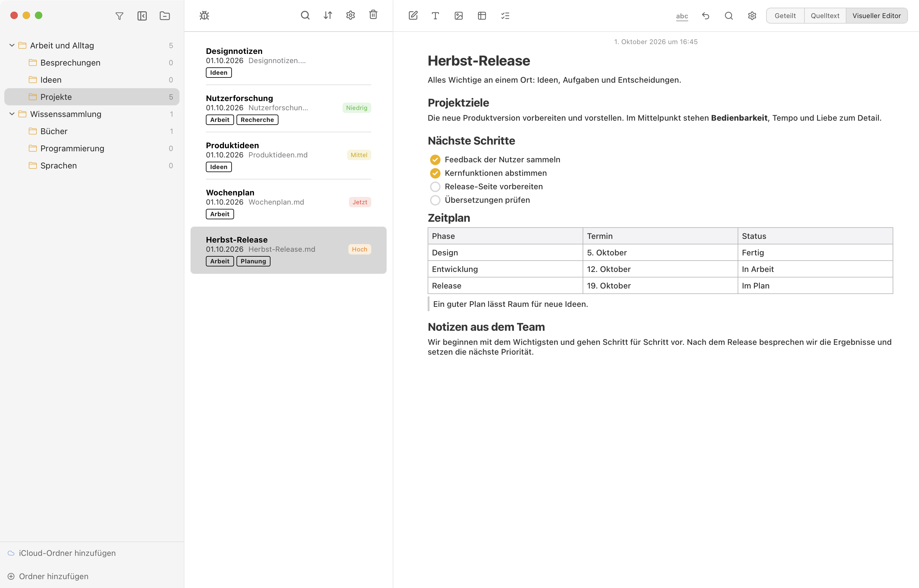
Task: Click the note date '1. Oktober 2026 um 16:45'
Action: [x=656, y=42]
